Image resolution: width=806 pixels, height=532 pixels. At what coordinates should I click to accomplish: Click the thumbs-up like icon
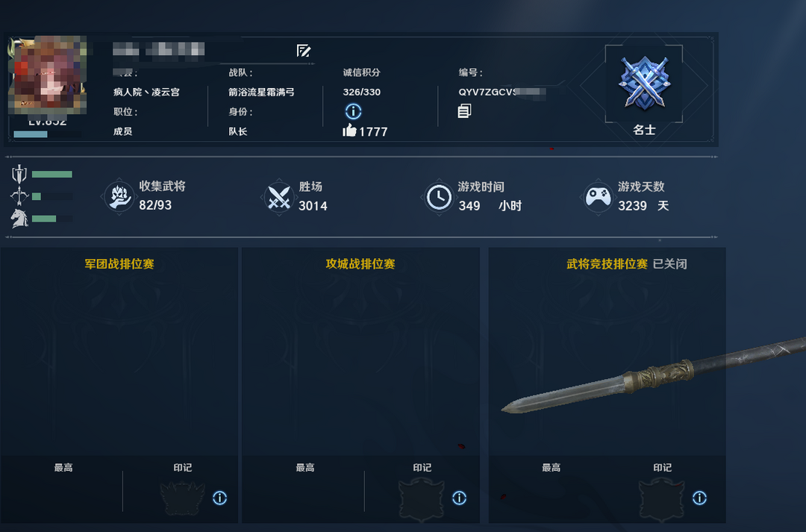coord(349,131)
